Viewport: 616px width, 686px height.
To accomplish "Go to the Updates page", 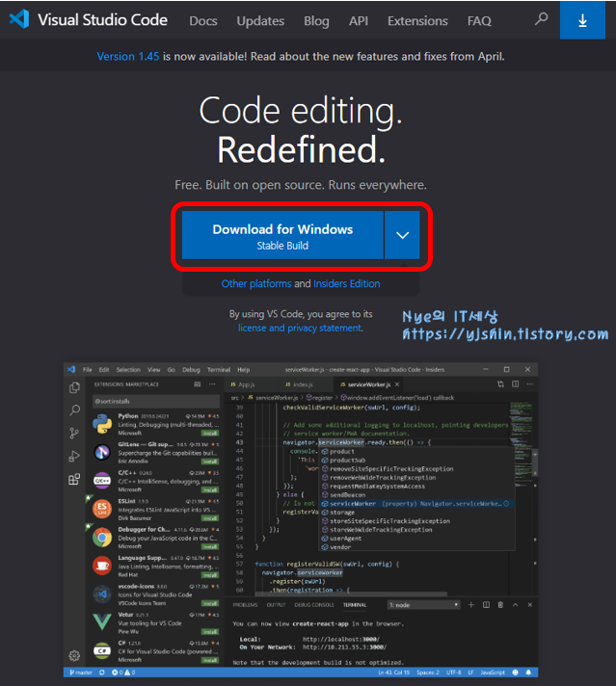I will pos(260,20).
